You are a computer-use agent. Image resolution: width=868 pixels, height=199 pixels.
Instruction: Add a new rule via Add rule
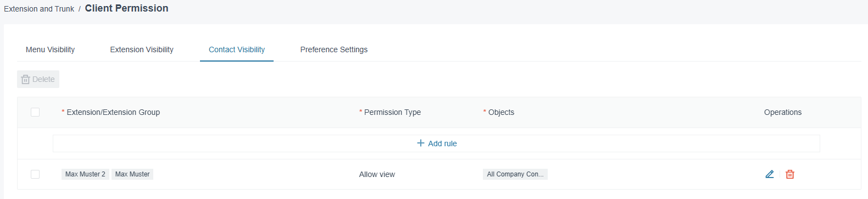pos(436,143)
